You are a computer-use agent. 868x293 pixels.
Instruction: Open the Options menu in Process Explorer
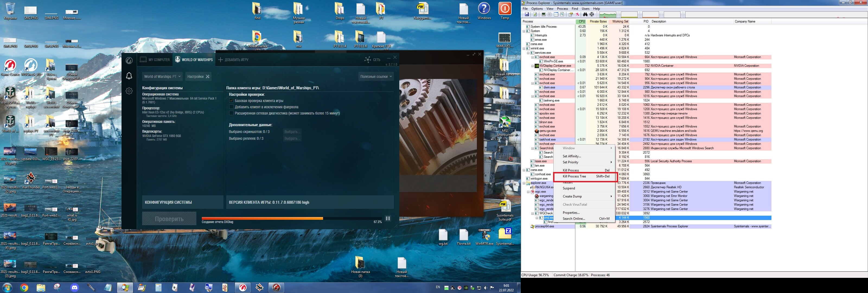pos(537,9)
